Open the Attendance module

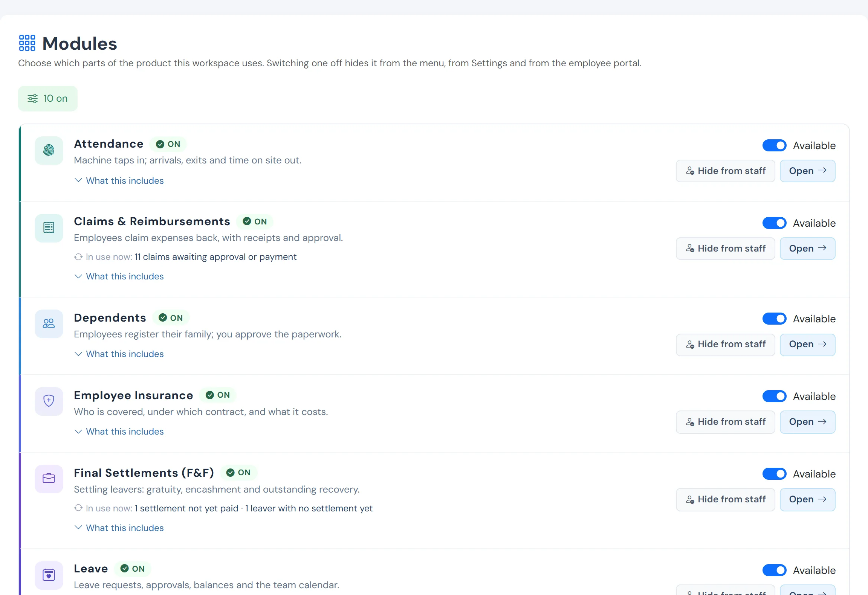point(808,171)
